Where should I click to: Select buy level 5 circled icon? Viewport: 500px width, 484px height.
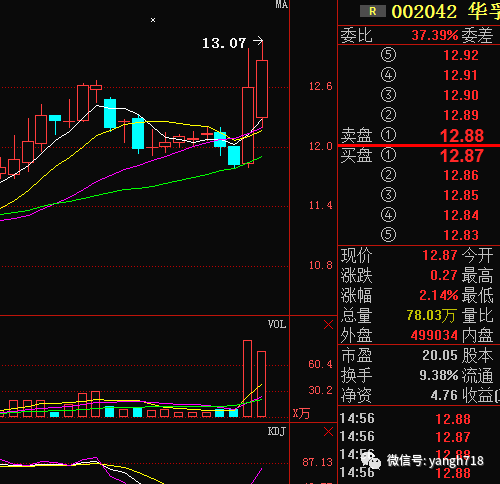[388, 235]
